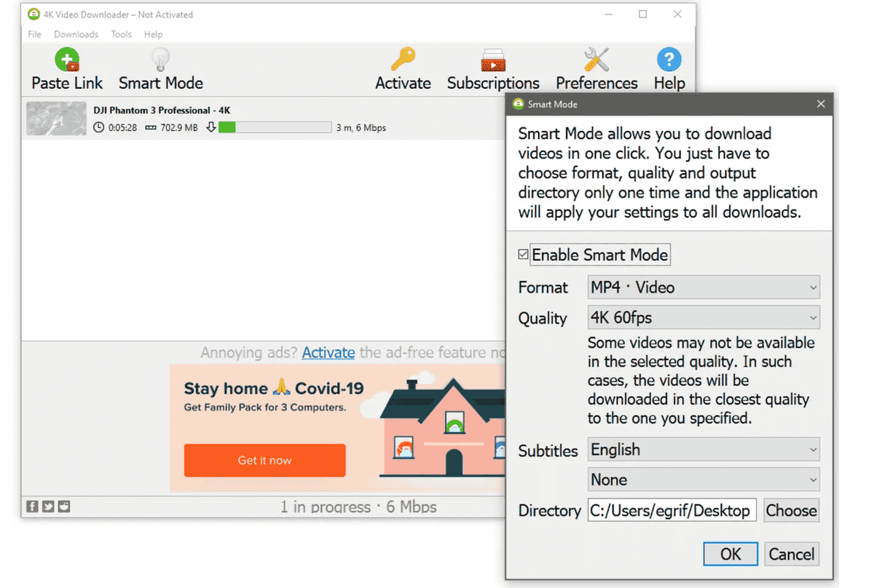The height and width of the screenshot is (588, 874).
Task: Click OK in Smart Mode dialog
Action: tap(731, 554)
